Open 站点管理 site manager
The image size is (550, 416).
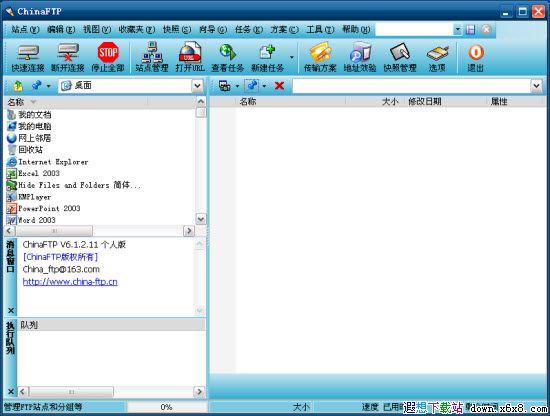(152, 58)
